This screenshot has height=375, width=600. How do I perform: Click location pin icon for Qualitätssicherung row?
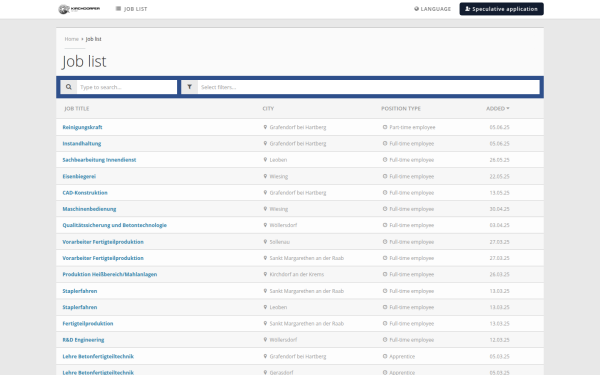tap(265, 225)
